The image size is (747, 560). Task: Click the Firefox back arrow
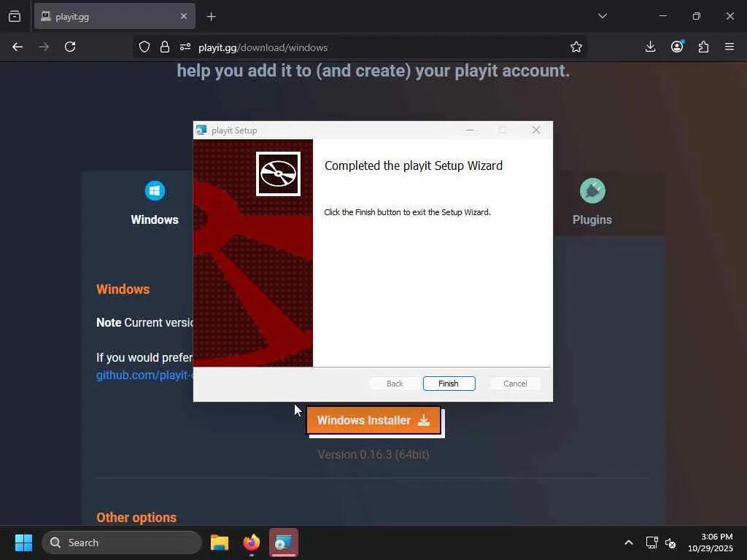tap(18, 47)
